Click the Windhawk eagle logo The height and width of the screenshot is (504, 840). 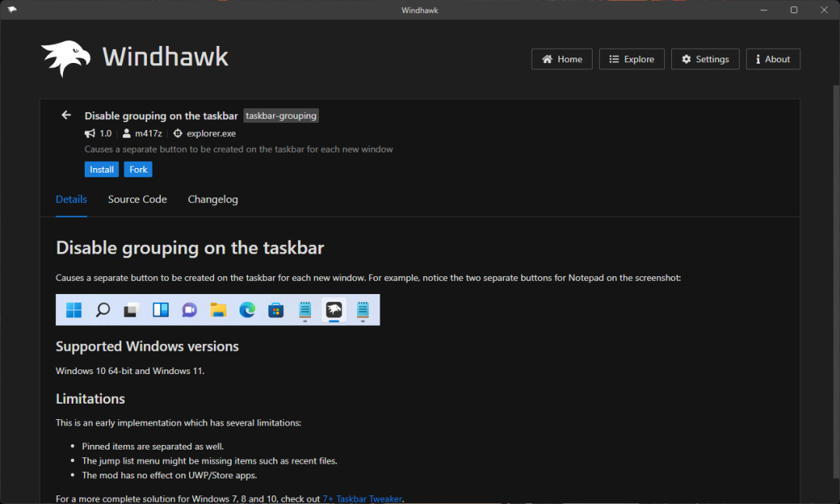pos(66,58)
